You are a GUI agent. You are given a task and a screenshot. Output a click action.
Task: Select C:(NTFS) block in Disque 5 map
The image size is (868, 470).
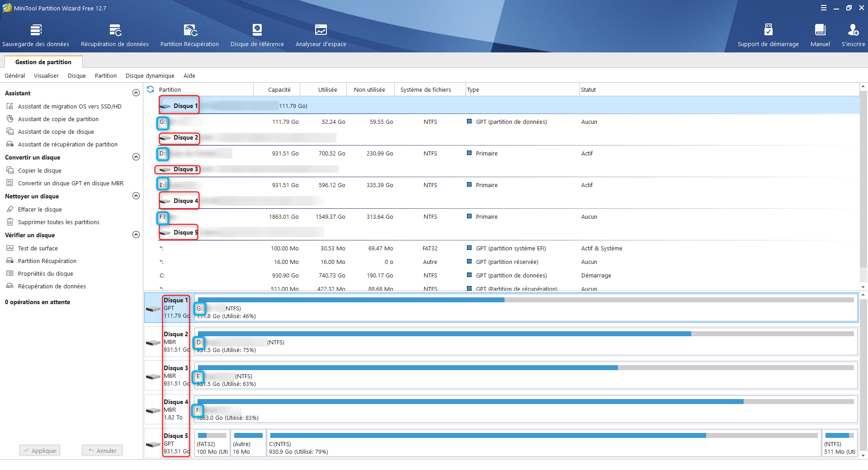(x=544, y=443)
